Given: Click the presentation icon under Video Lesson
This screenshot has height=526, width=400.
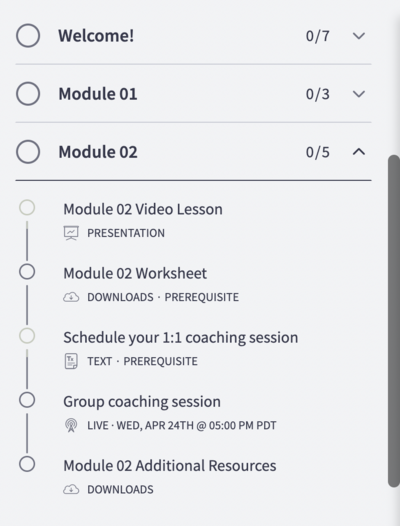Looking at the screenshot, I should coord(71,233).
